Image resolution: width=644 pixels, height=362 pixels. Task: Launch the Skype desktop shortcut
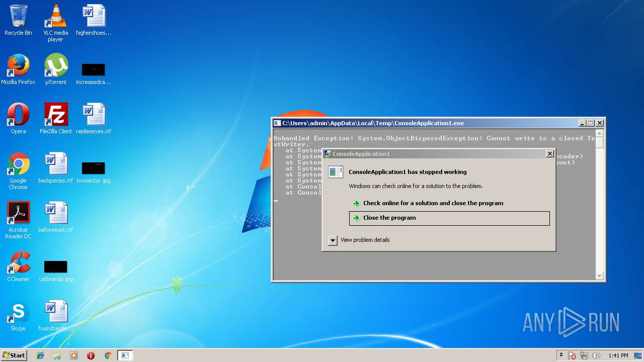[x=18, y=316]
